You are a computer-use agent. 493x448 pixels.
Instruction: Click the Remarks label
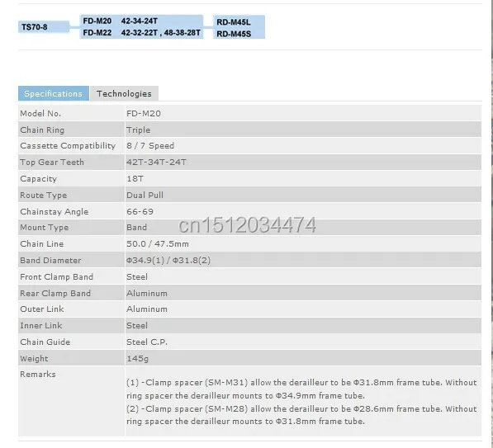[38, 375]
